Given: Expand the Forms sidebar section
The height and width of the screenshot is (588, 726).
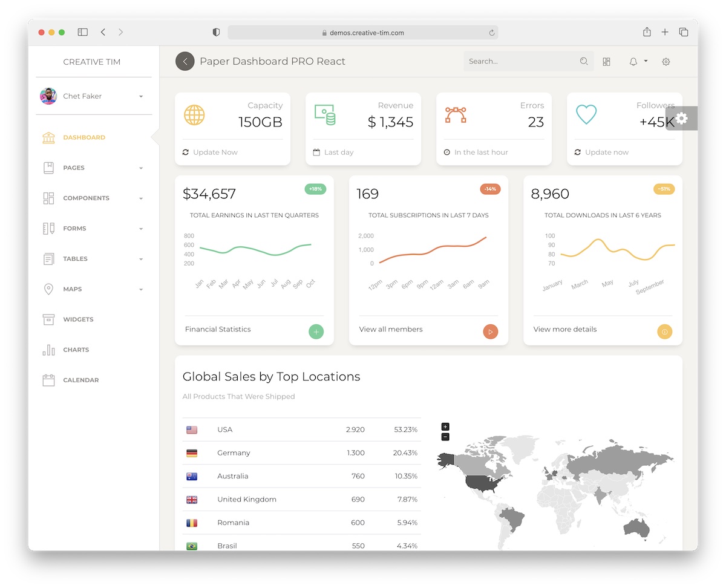Looking at the screenshot, I should pyautogui.click(x=74, y=228).
